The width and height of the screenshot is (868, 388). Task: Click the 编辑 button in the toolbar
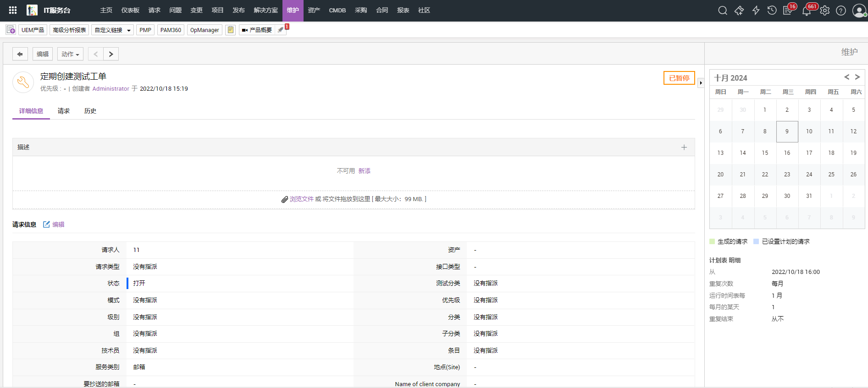pos(43,54)
